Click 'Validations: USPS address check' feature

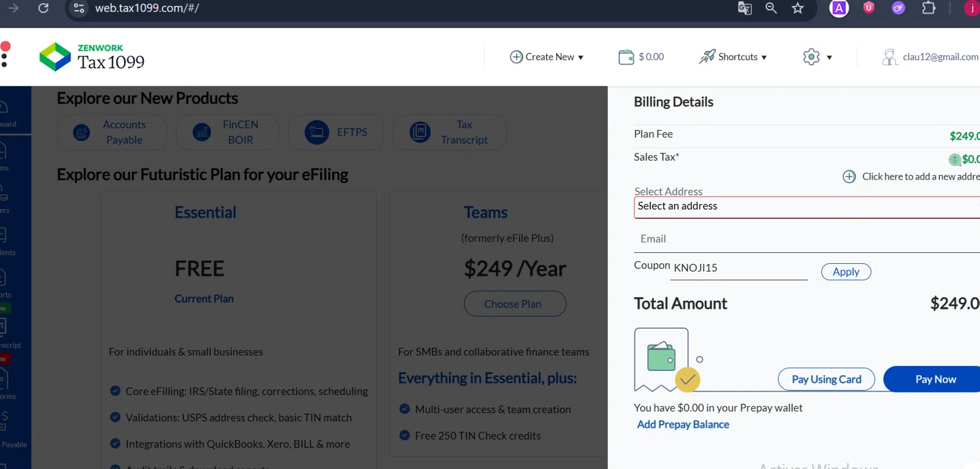[238, 417]
